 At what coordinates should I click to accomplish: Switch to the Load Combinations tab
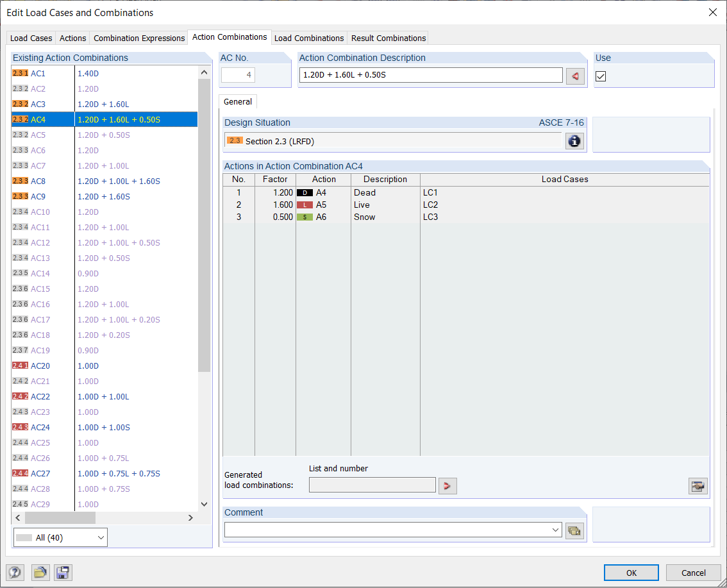point(309,38)
